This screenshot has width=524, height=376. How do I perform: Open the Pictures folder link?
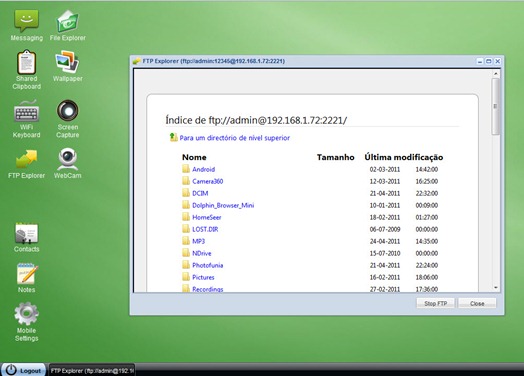click(203, 277)
